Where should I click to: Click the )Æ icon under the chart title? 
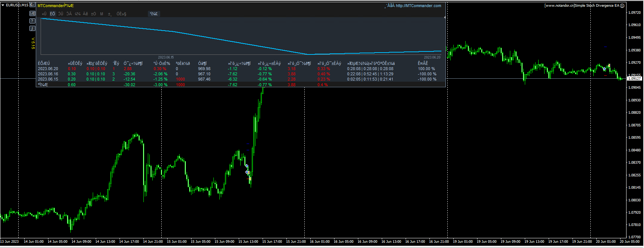[32, 14]
